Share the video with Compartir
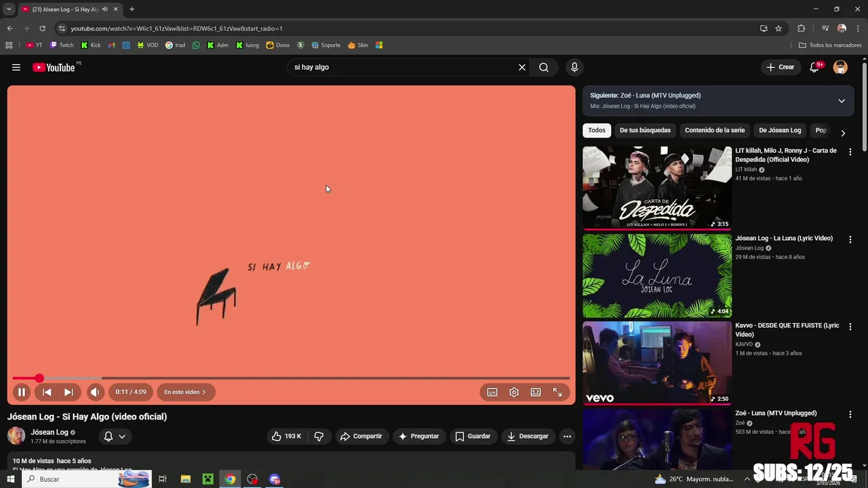Screen dimensions: 868x488 (361, 436)
